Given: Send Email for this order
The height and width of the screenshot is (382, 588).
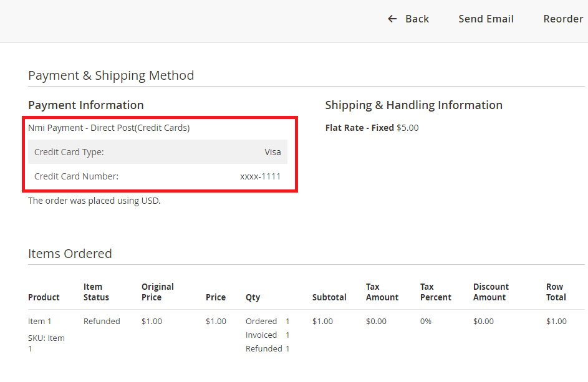Looking at the screenshot, I should [x=486, y=19].
